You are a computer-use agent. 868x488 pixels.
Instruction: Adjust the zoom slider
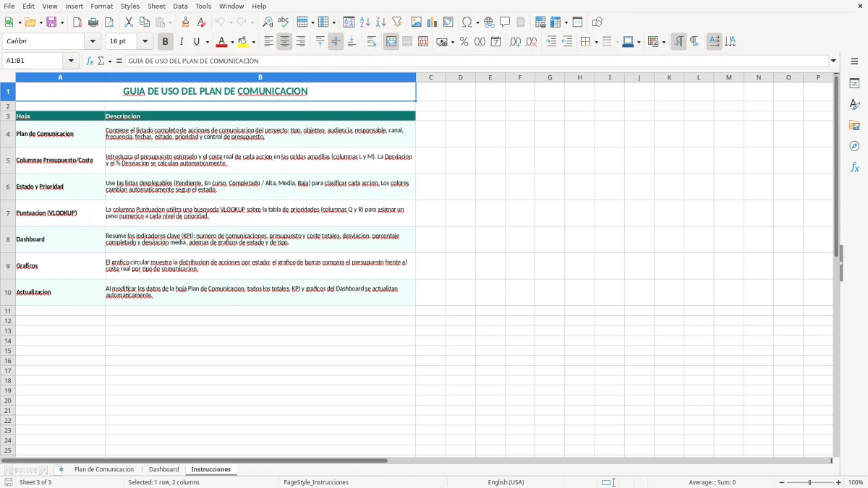[x=810, y=482]
